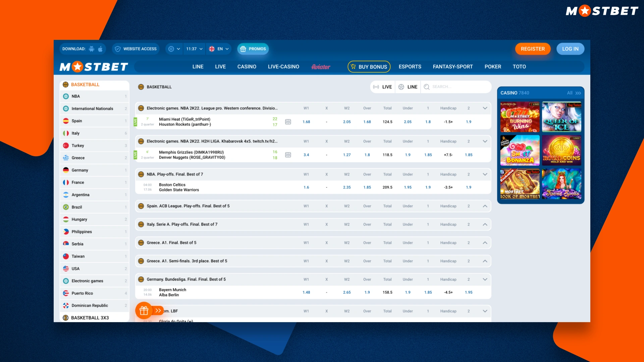
Task: Click the location/region flag icon next to time
Action: coord(212,49)
